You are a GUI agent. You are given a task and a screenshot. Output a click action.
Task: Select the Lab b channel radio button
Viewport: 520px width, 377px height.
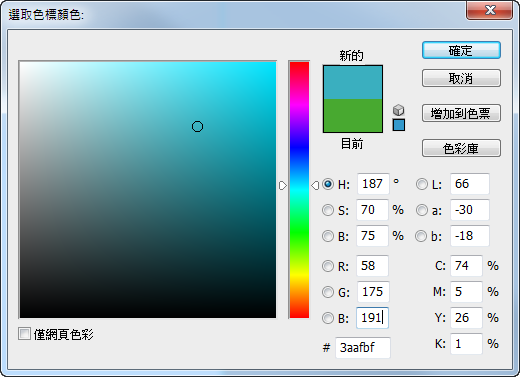click(x=421, y=236)
